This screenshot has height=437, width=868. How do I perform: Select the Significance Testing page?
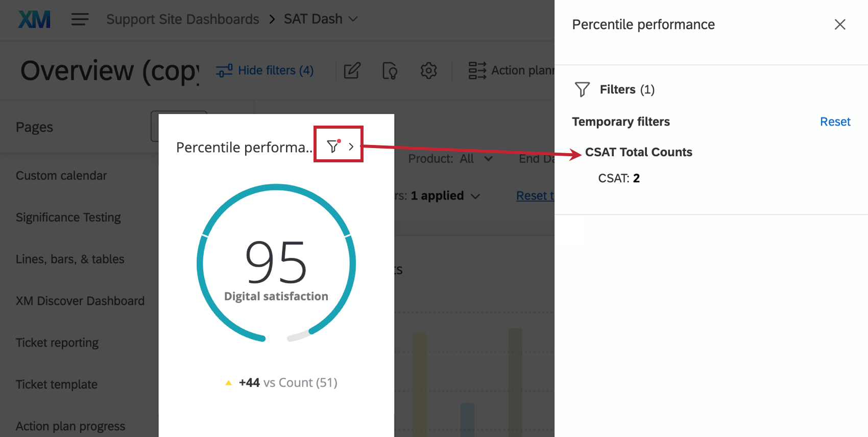click(68, 217)
